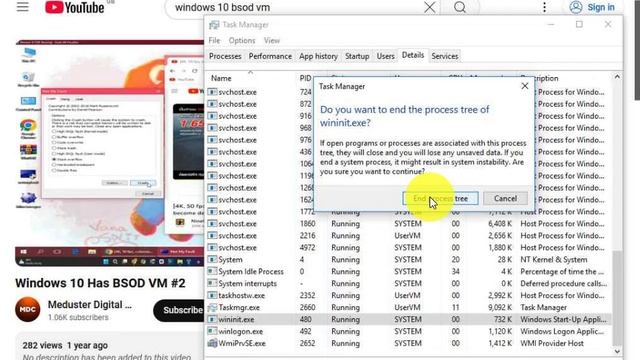This screenshot has height=360, width=640.
Task: Switch to the Performance tab
Action: tap(270, 56)
